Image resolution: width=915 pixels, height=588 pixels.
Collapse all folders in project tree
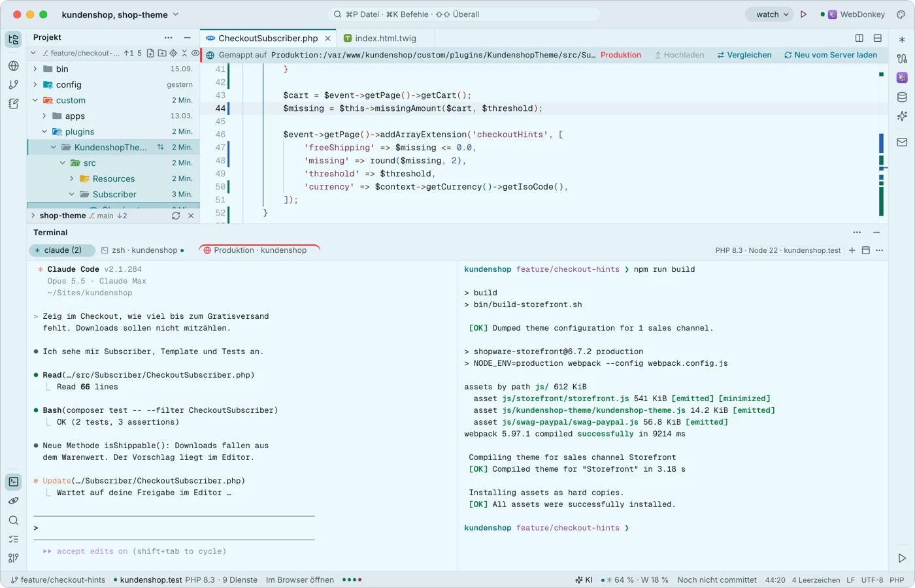click(x=184, y=53)
